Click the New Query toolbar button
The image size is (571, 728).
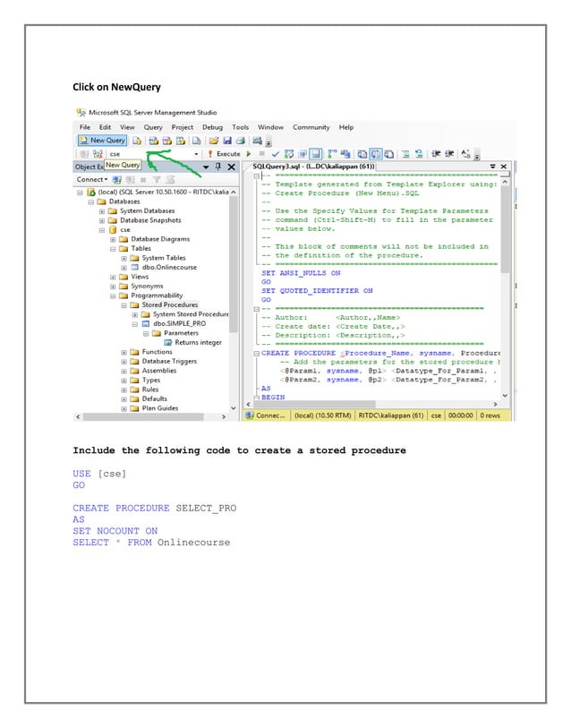tap(102, 141)
